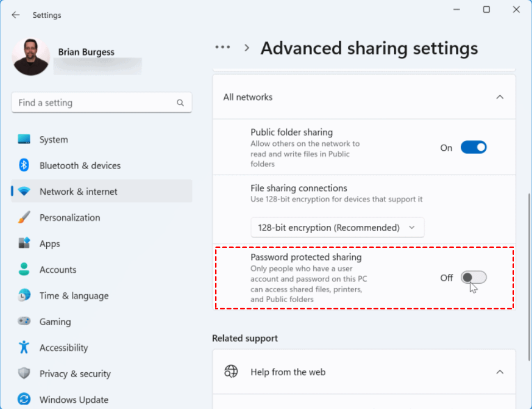Image resolution: width=532 pixels, height=409 pixels.
Task: Click the Time & language globe icon
Action: pos(24,295)
